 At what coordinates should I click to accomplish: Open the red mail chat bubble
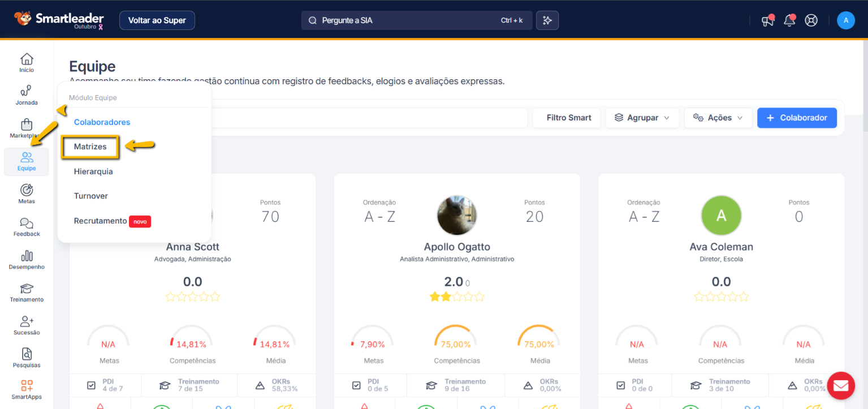pyautogui.click(x=841, y=386)
